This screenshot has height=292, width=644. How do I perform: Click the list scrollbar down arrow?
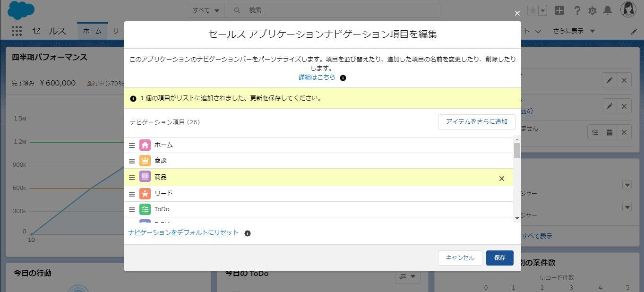point(517,218)
